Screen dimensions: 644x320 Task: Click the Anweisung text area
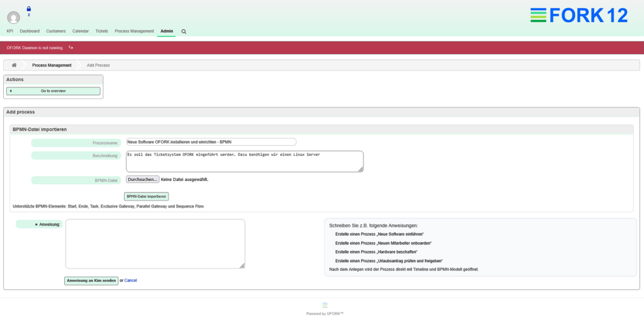(x=155, y=244)
